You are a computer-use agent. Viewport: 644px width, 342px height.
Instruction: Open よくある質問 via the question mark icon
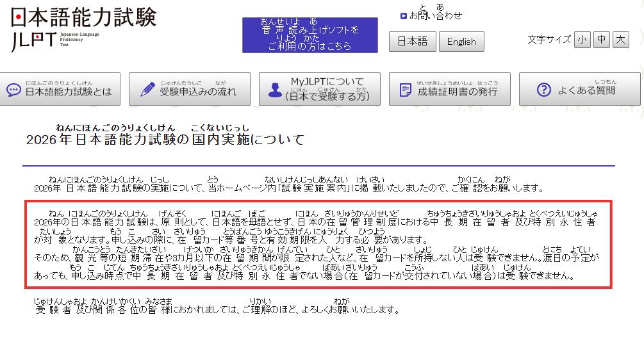[543, 90]
